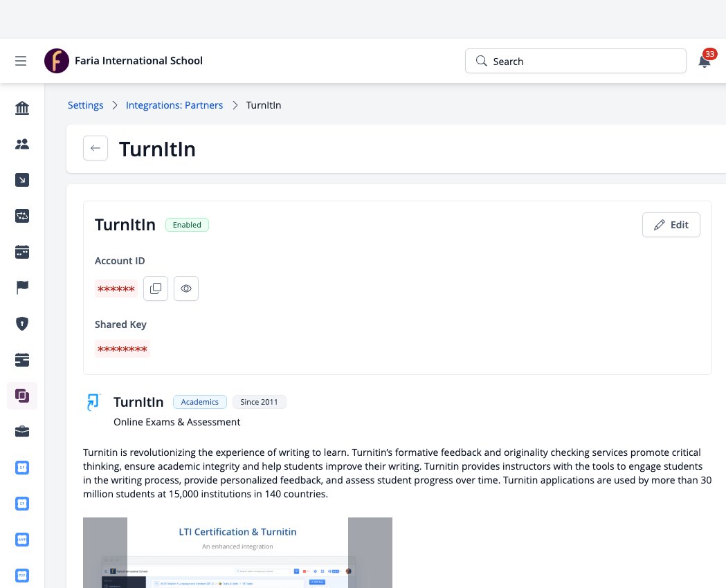Image resolution: width=726 pixels, height=588 pixels.
Task: Click the TurnItIn brand logo
Action: tap(93, 402)
